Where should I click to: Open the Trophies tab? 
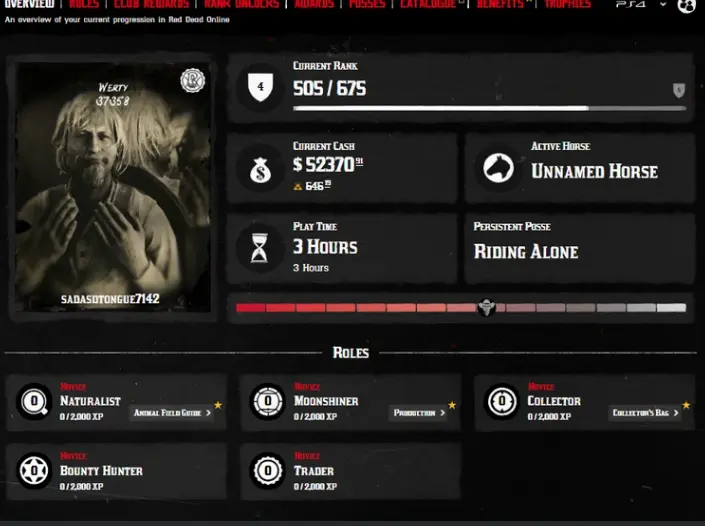click(x=567, y=4)
